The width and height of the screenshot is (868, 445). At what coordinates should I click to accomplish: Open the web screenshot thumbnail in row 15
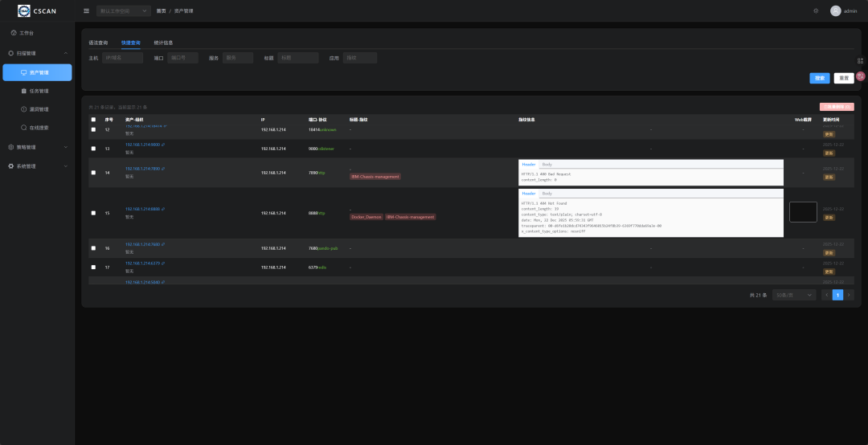(803, 212)
